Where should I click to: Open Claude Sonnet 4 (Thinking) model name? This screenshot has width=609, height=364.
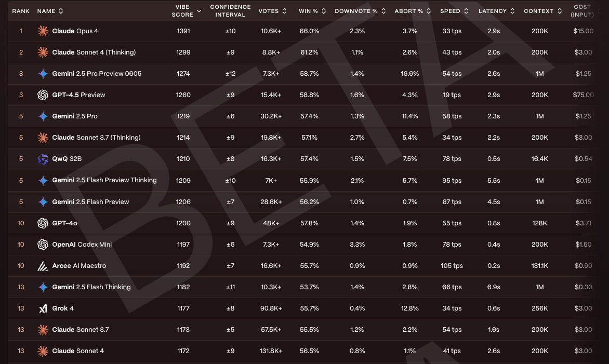[94, 52]
